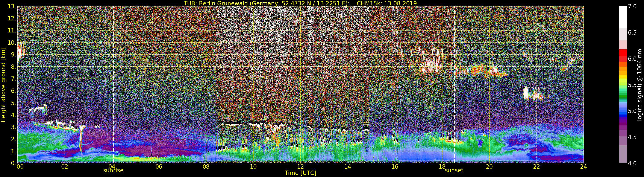Screen dimensions: 644x177
Task: Click the "Time [UTC]" axis label
Action: (x=300, y=173)
